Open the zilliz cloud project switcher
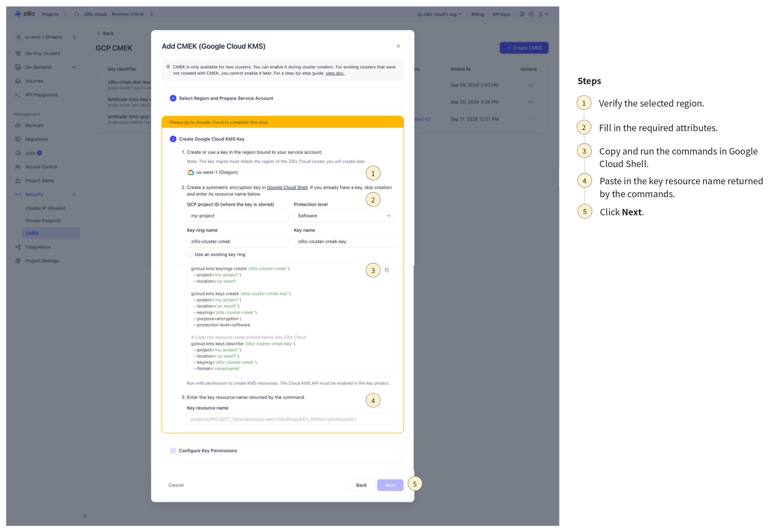 [x=152, y=14]
